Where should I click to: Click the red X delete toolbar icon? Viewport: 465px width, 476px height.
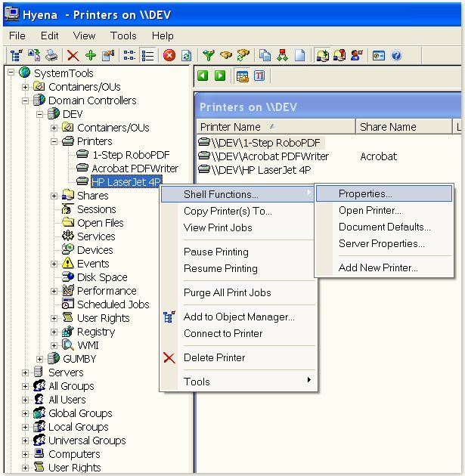[73, 55]
